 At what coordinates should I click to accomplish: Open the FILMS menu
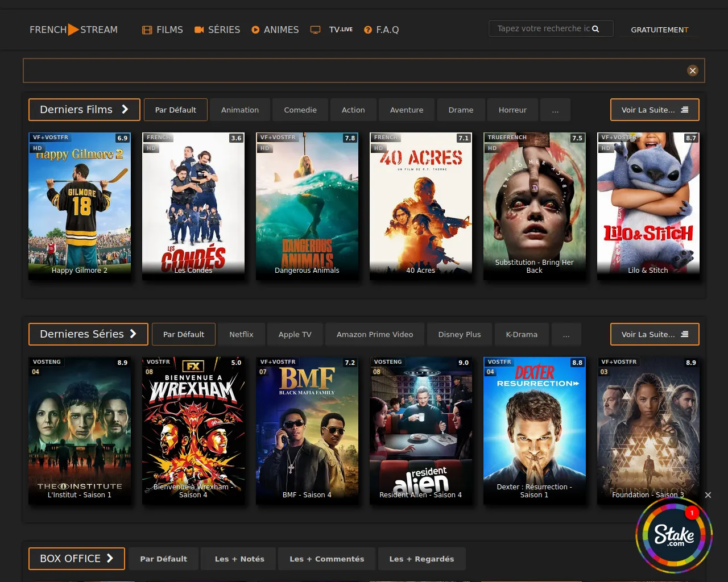(163, 30)
